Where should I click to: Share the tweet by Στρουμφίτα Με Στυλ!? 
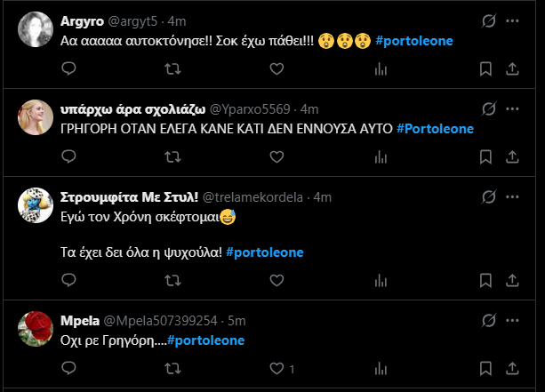pos(512,279)
